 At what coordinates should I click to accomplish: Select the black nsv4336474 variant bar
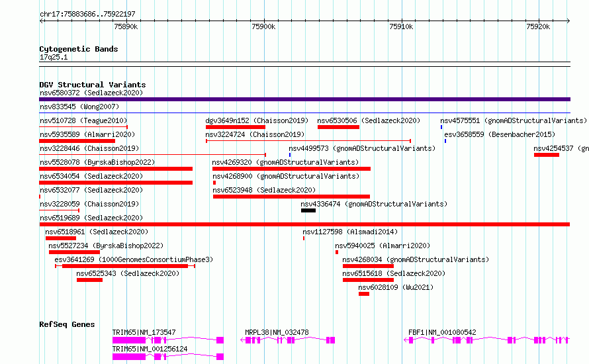click(x=308, y=210)
